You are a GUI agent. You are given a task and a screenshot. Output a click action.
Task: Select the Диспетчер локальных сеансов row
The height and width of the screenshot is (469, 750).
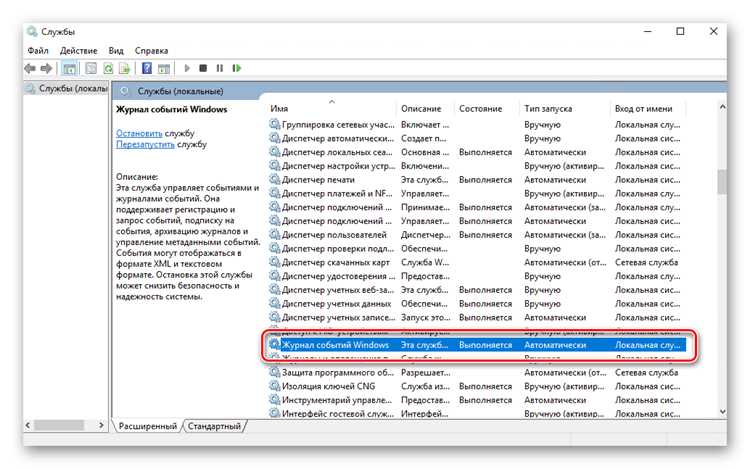click(x=477, y=152)
